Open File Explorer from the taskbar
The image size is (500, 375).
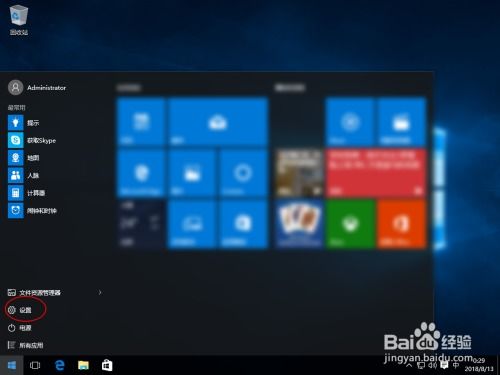[x=83, y=365]
